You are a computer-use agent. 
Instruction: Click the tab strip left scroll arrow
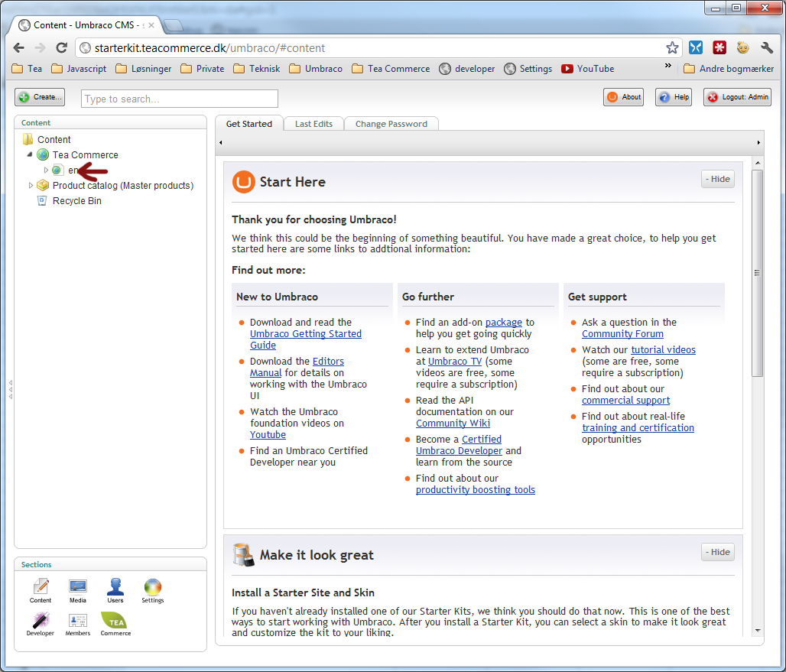click(x=220, y=143)
